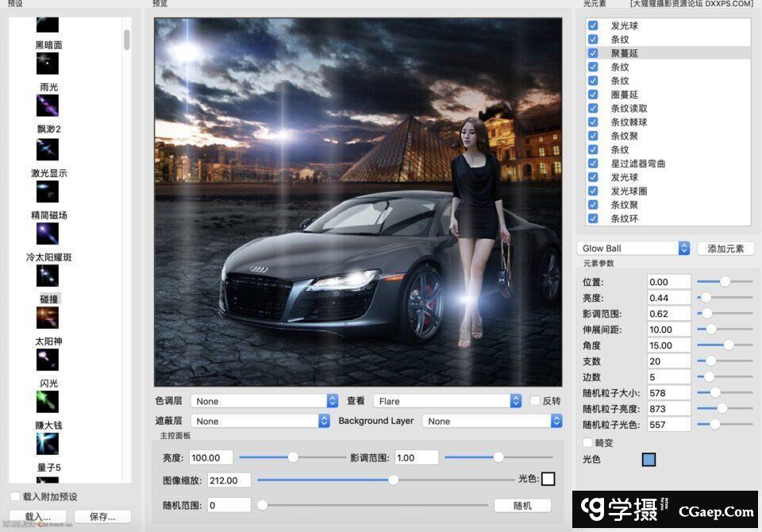Pick the 赚大钱 preset thumbnail
The width and height of the screenshot is (762, 532).
pos(48,444)
